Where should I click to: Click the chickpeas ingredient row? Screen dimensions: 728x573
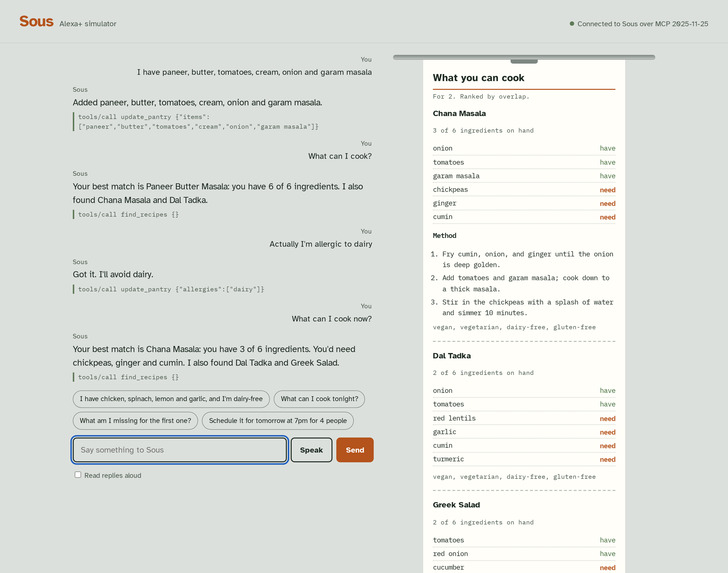pos(524,189)
